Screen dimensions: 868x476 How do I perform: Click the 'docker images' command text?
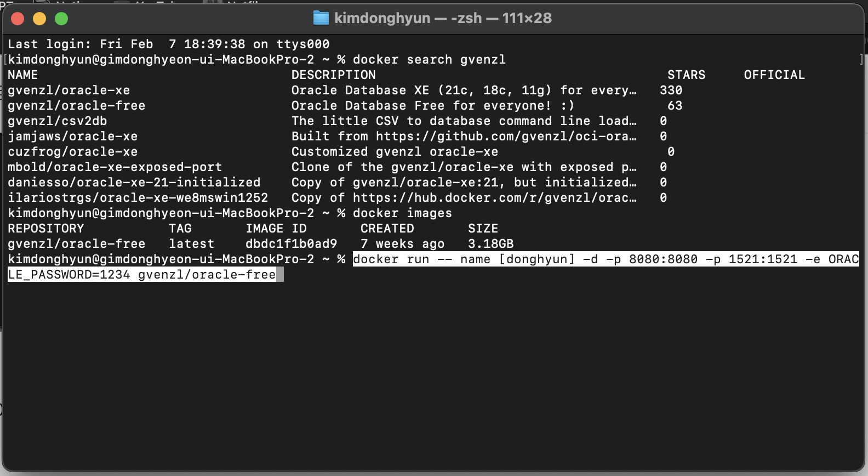403,213
